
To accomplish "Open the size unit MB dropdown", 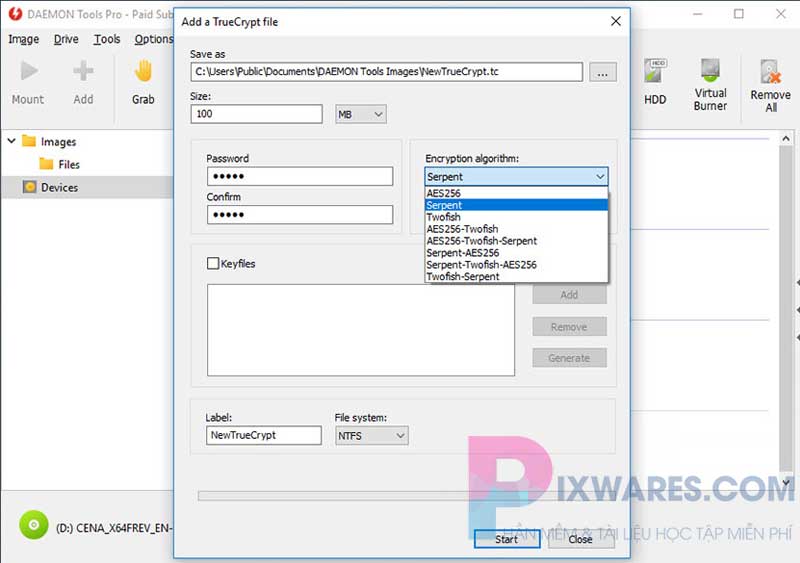I will pyautogui.click(x=360, y=115).
